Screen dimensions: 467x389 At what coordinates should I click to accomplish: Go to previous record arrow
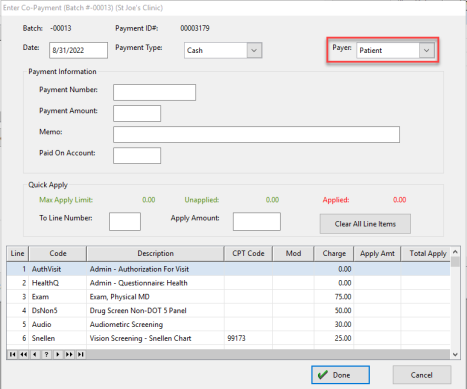click(35, 354)
